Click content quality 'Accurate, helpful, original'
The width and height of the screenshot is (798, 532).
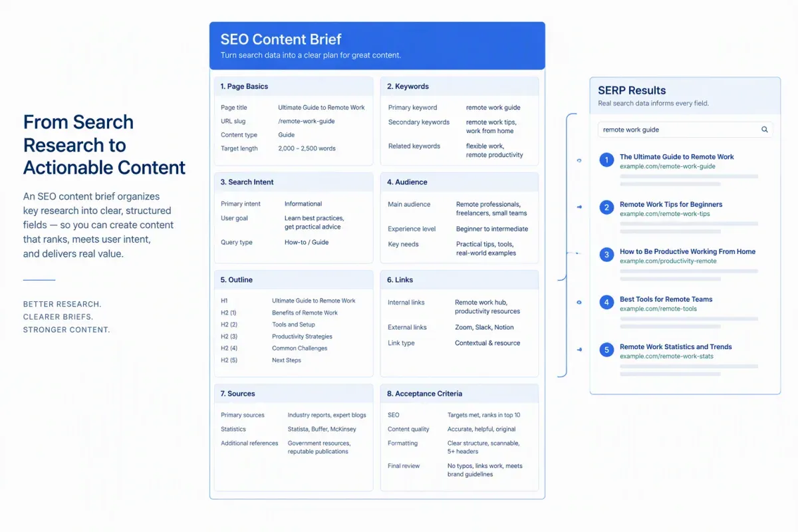pos(481,429)
